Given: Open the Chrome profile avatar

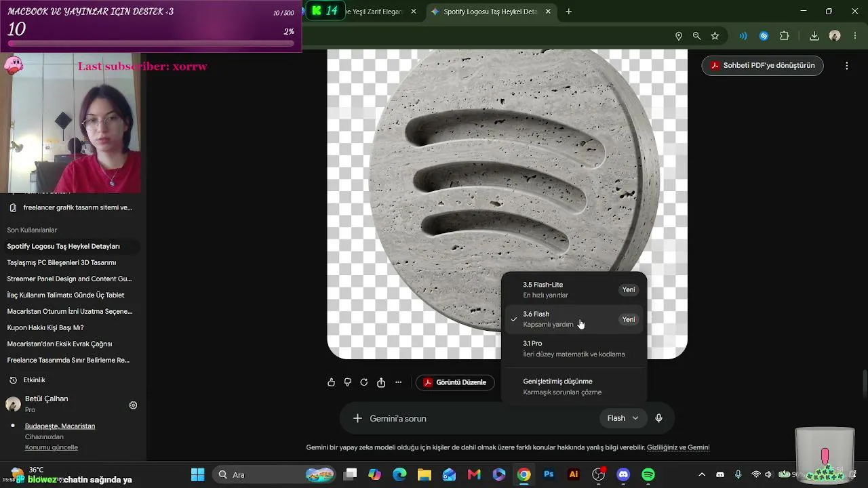Looking at the screenshot, I should [835, 36].
